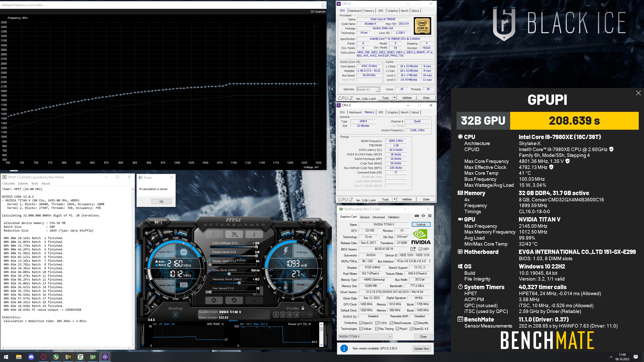
Task: Click GPU-Z refresh icon
Action: [423, 216]
